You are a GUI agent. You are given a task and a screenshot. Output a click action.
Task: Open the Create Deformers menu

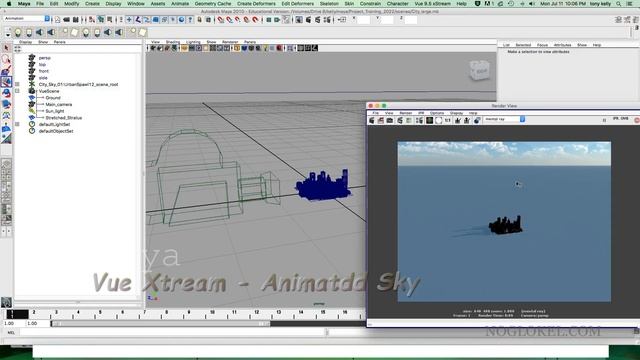(256, 4)
